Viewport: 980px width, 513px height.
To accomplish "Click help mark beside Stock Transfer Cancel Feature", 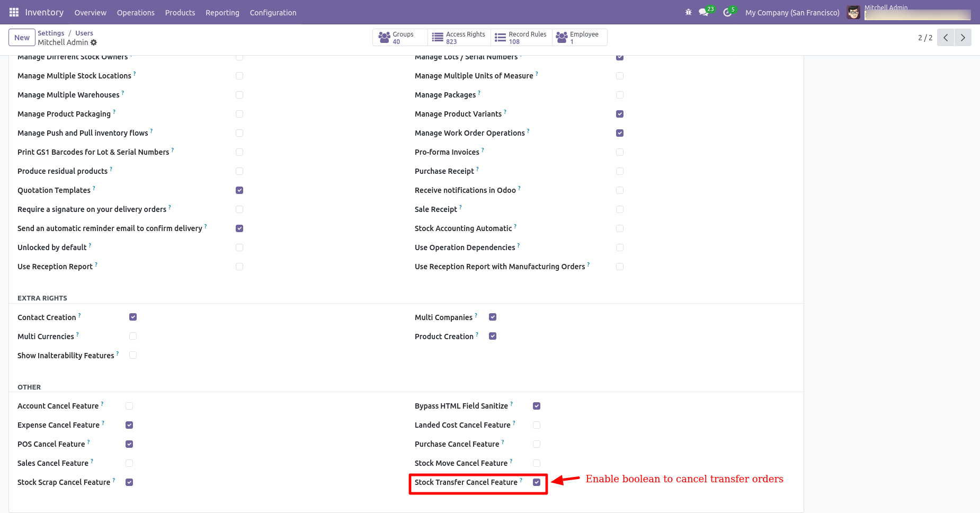I will coord(521,480).
